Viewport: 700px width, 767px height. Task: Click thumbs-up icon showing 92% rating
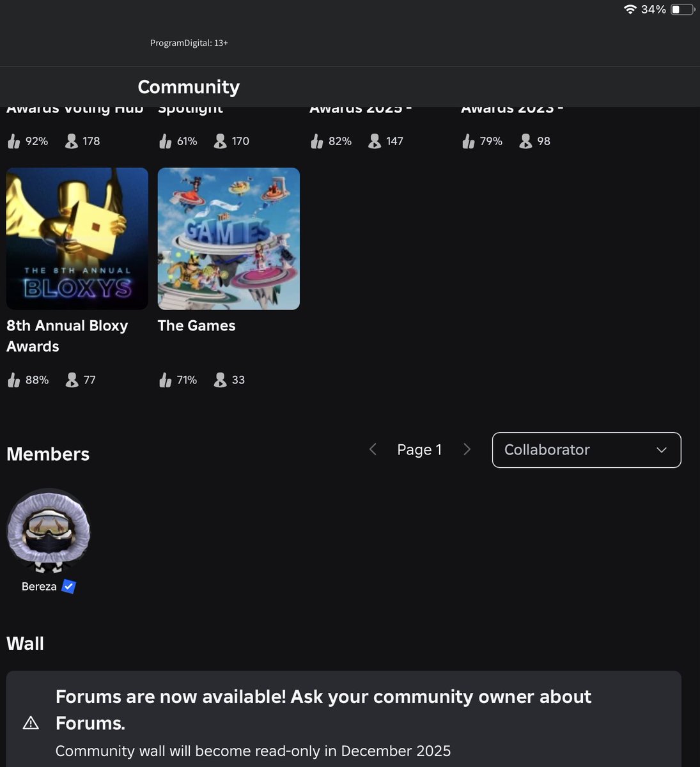[x=13, y=141]
